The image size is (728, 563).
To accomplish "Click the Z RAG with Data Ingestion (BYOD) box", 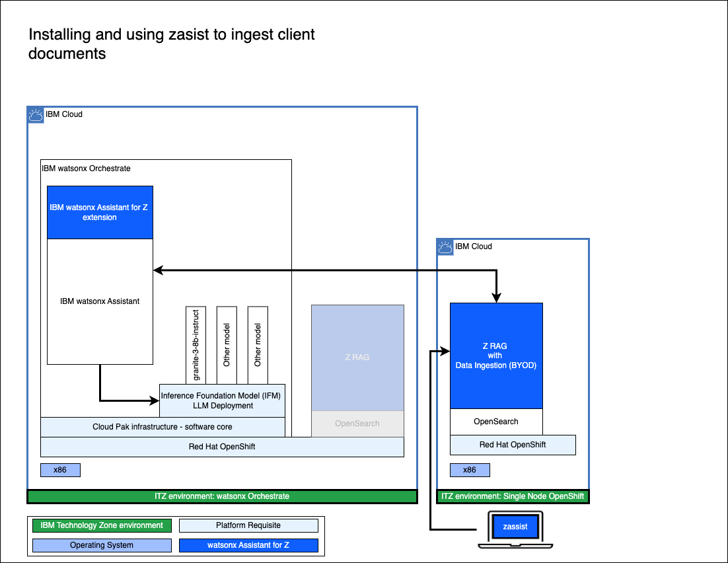I will pos(496,356).
